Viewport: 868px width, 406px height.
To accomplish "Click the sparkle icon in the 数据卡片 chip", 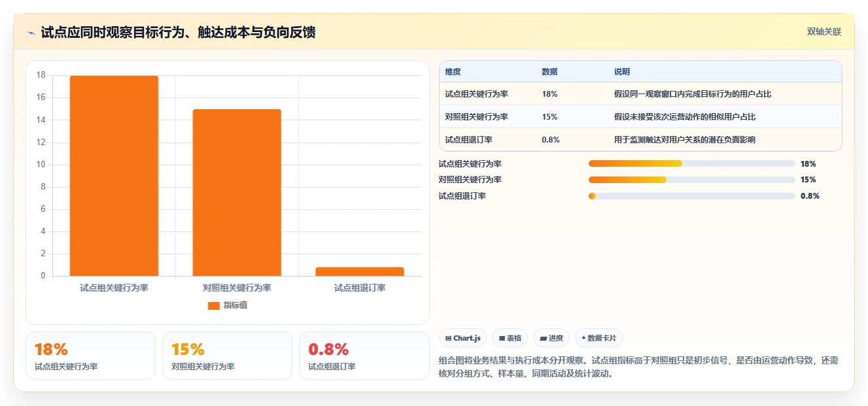I will pos(583,338).
